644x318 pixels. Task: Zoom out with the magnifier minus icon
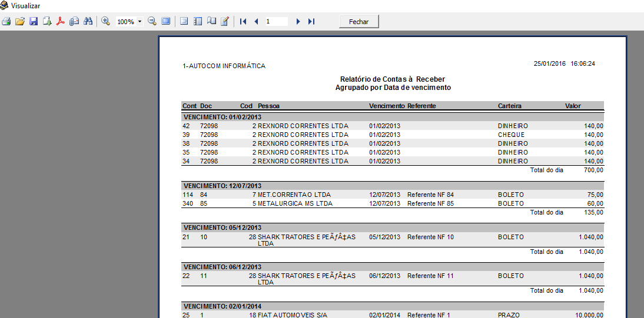point(152,21)
